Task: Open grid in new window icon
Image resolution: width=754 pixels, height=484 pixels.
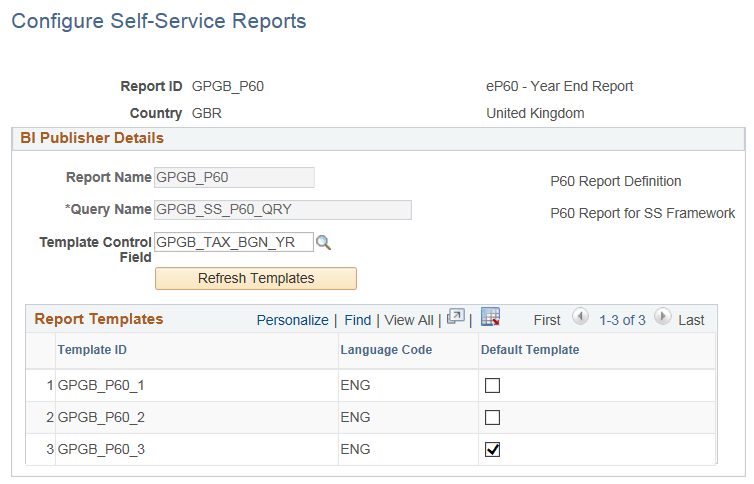Action: coord(455,317)
